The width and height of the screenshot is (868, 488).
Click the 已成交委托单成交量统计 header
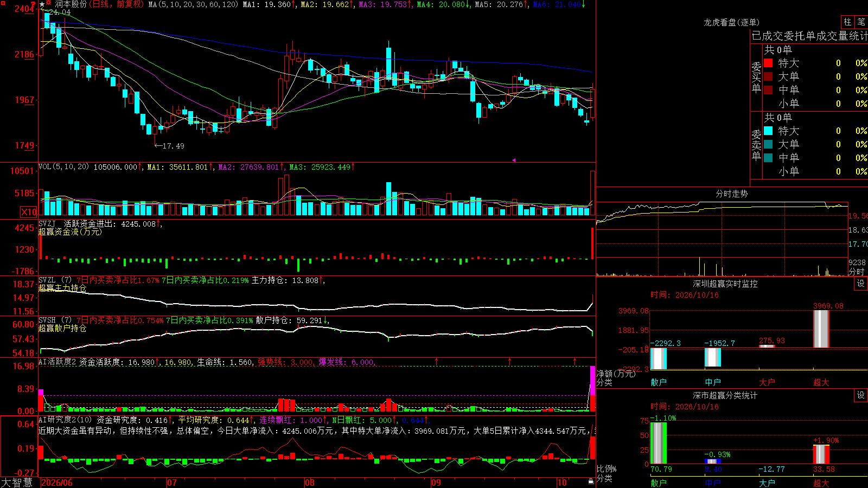tap(809, 36)
